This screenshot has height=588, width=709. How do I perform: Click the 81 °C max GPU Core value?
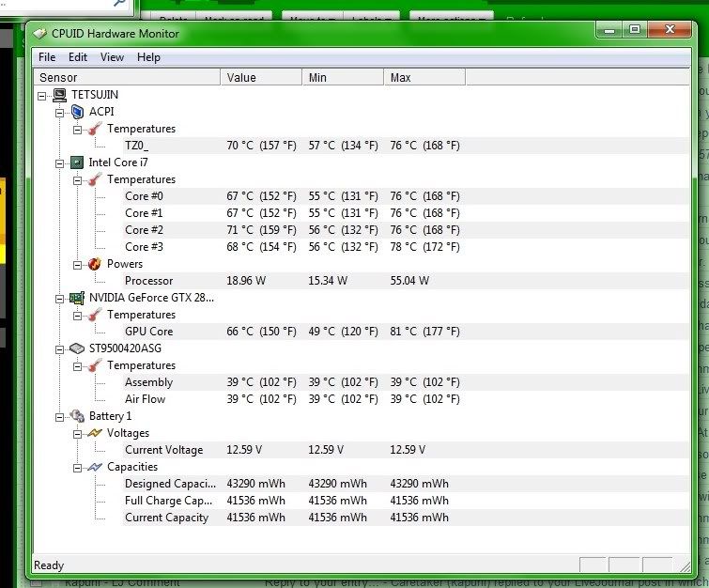[x=424, y=332]
